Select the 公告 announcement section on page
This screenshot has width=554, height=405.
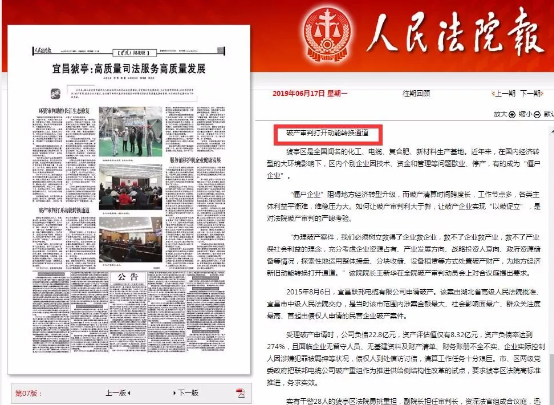(x=128, y=277)
